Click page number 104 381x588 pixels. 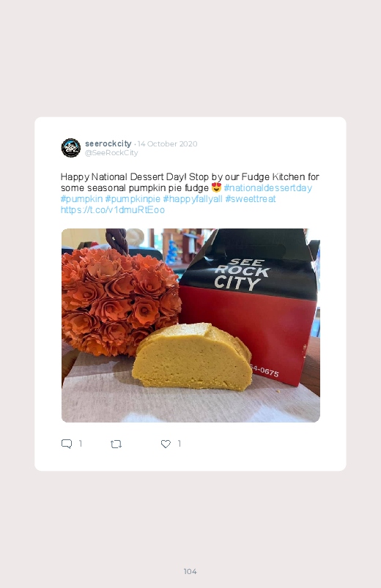pyautogui.click(x=190, y=571)
